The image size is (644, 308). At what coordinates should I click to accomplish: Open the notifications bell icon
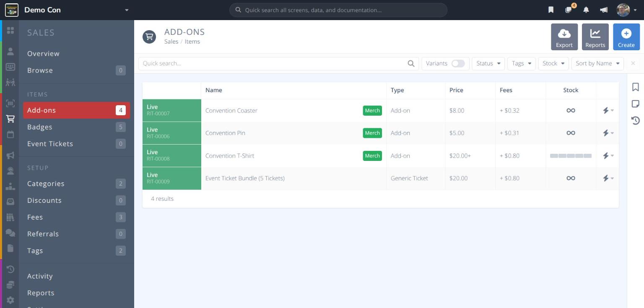click(586, 10)
